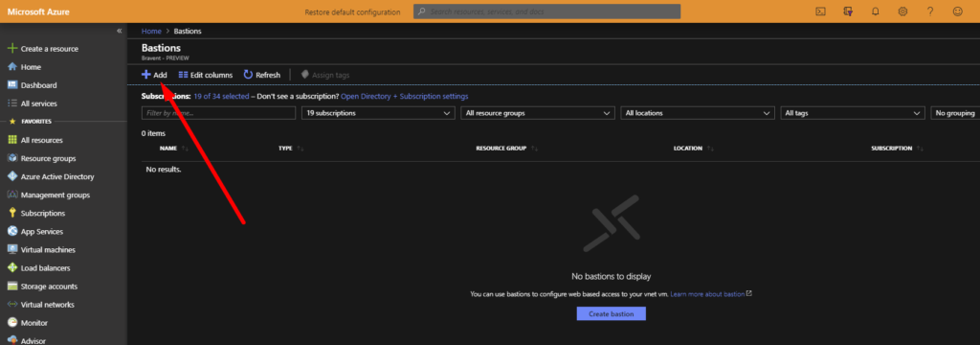Open the All tags dropdown
The width and height of the screenshot is (980, 345).
point(853,113)
